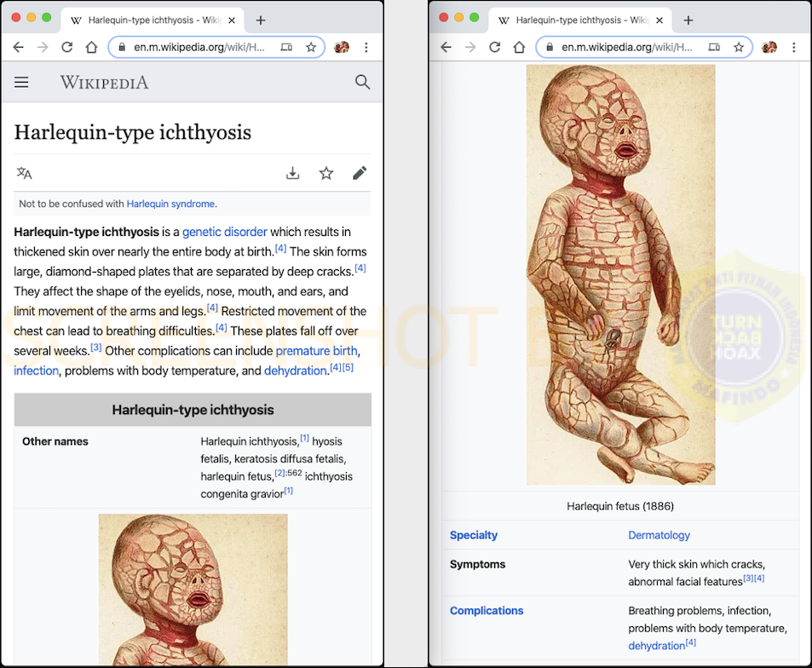Click the download page icon
This screenshot has width=812, height=668.
tap(292, 173)
